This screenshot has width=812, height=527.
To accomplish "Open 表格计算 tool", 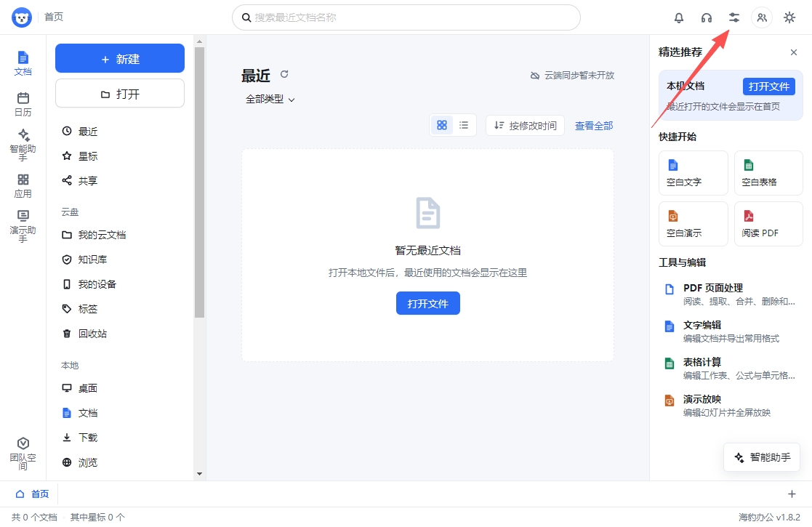I will [x=730, y=369].
